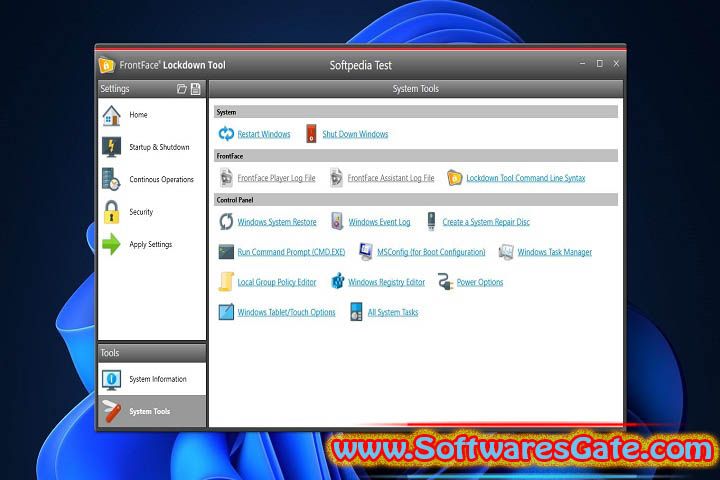720x480 pixels.
Task: Click the Create a System Repair Disc icon
Action: pos(431,221)
